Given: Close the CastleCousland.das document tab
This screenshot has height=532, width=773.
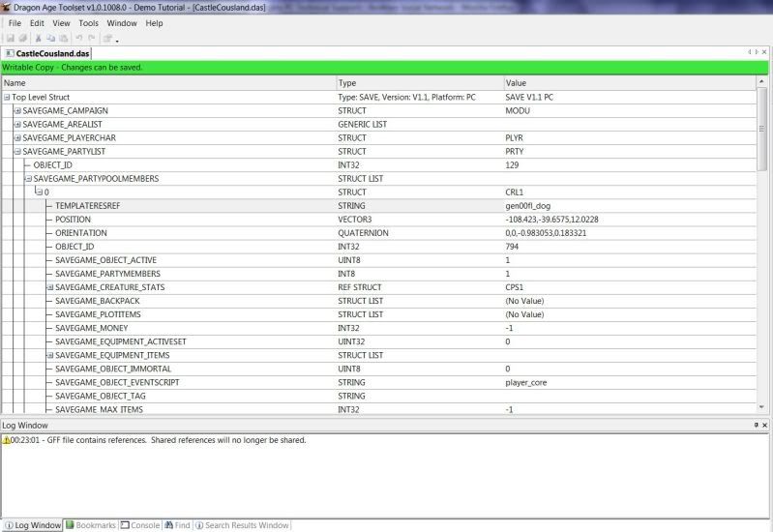Looking at the screenshot, I should coord(764,52).
